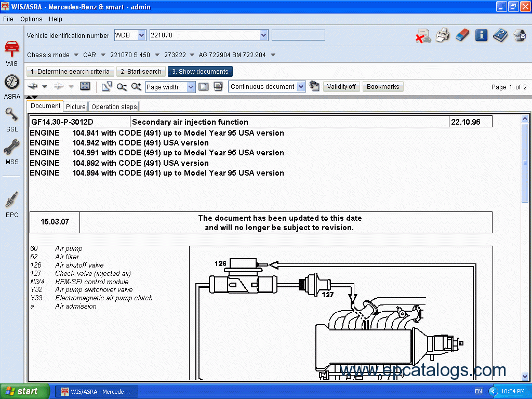Open the Options menu
532x399 pixels.
[x=31, y=19]
